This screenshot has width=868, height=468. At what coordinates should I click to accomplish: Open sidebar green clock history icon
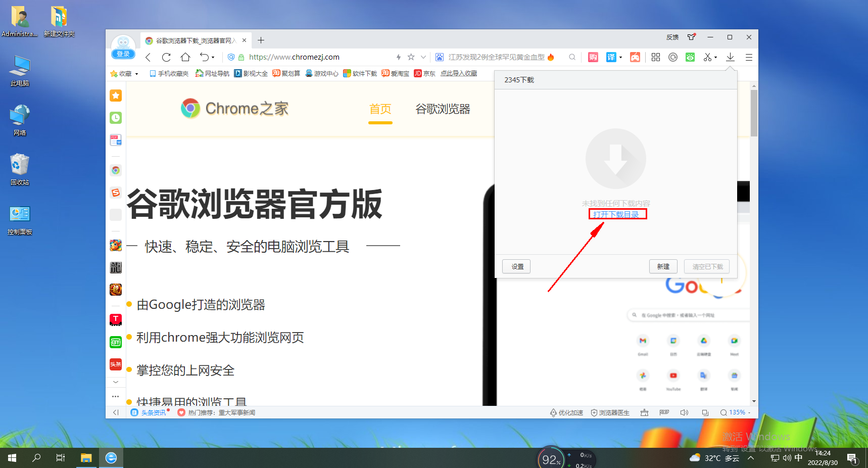116,118
